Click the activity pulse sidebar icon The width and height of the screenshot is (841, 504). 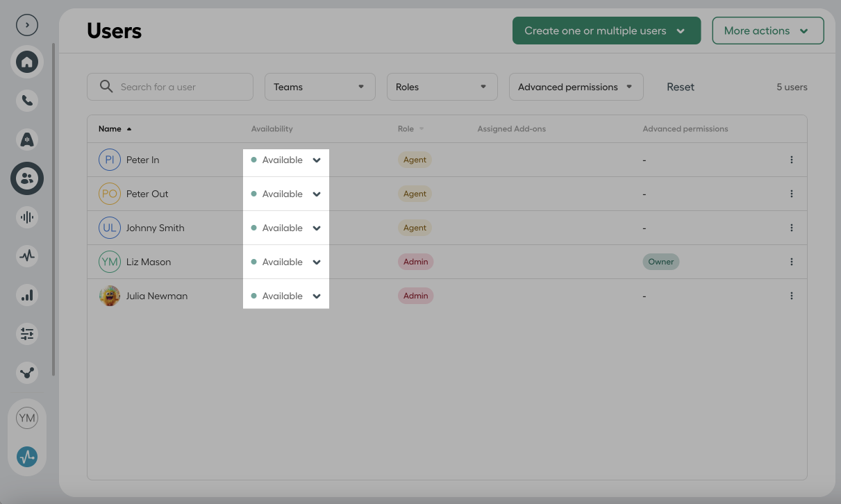tap(27, 255)
